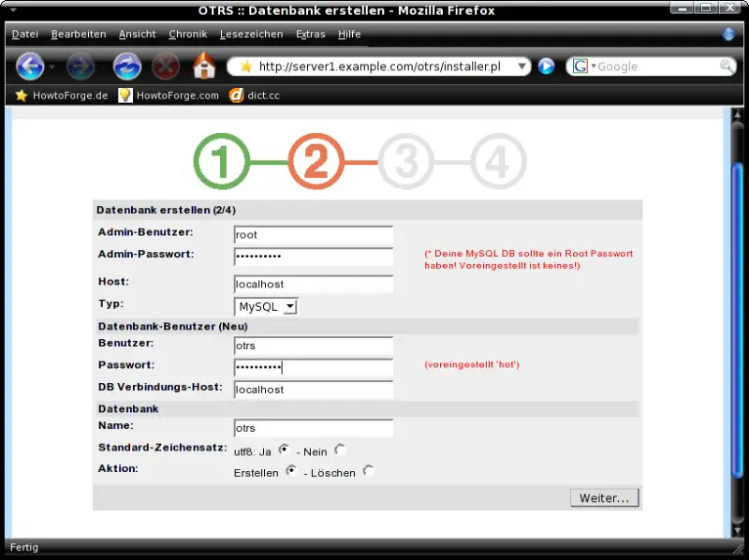Click the window menu arrow in the title bar
This screenshot has width=749, height=560.
(13, 9)
